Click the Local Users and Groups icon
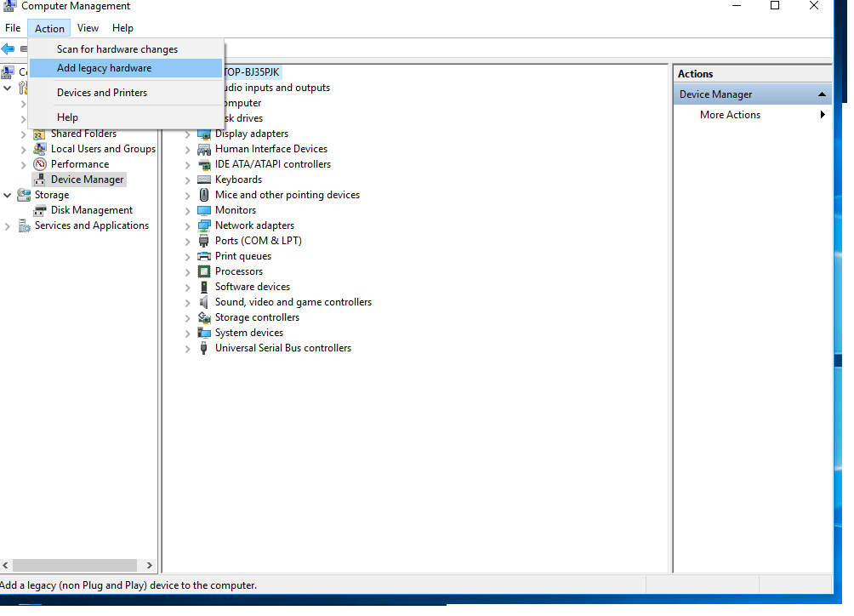The height and width of the screenshot is (616, 854). point(40,149)
